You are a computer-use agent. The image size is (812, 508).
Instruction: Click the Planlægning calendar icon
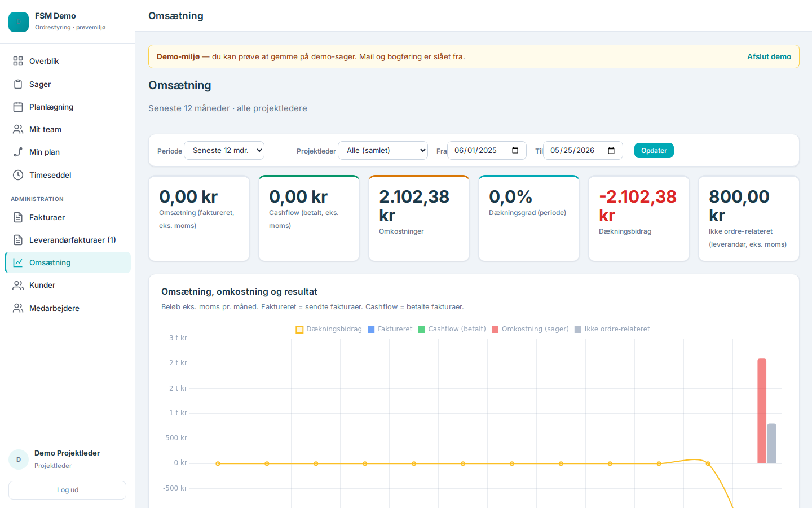[x=18, y=107]
